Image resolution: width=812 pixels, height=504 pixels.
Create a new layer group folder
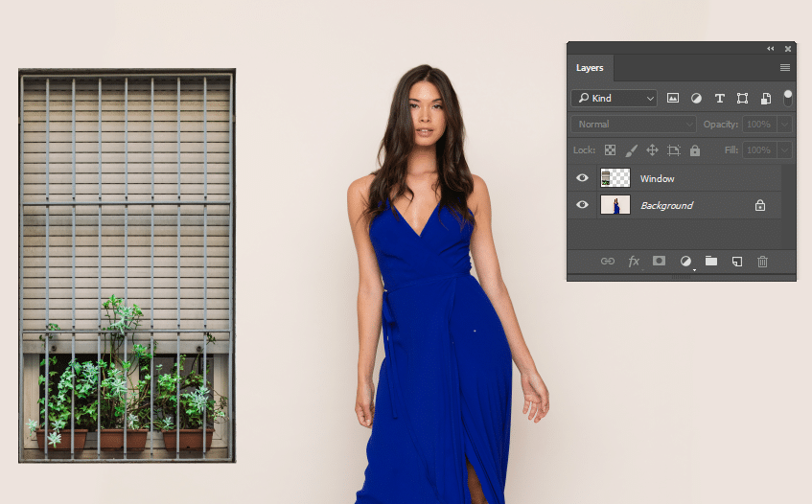coord(711,261)
